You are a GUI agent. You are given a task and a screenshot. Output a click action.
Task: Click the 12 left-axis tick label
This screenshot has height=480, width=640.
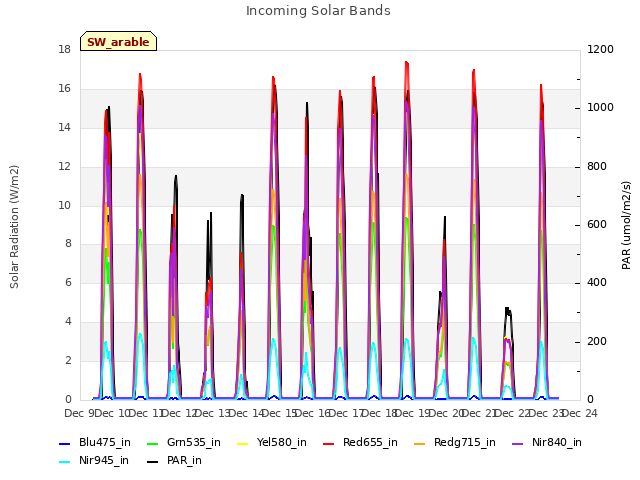[x=64, y=167]
